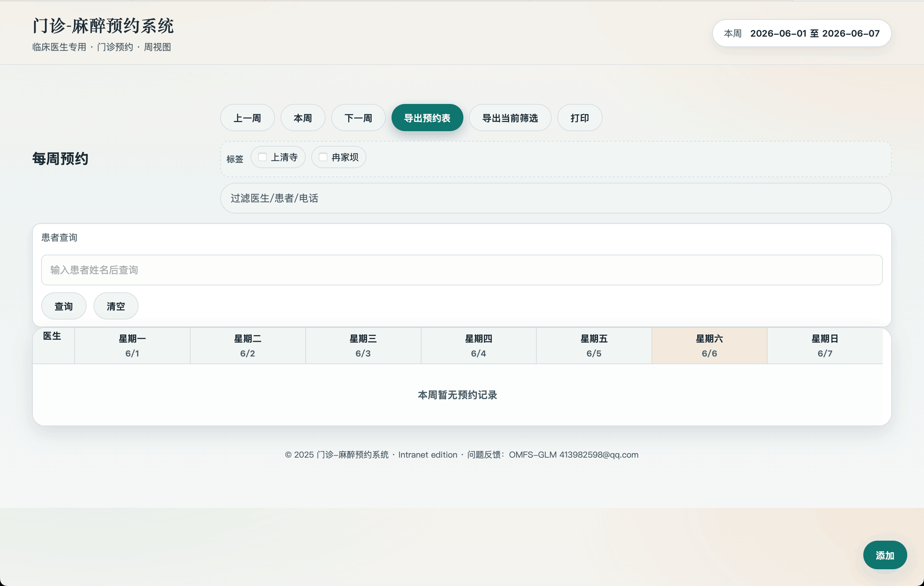Click the 本周暂无预约记录 empty message
This screenshot has width=924, height=586.
[x=457, y=395]
